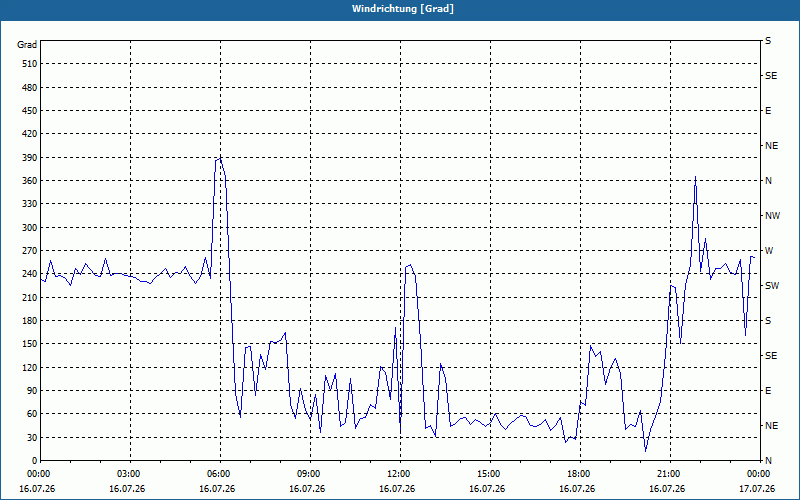The image size is (800, 500).
Task: Select the 'Grad' unit label on y-axis
Action: pyautogui.click(x=27, y=45)
